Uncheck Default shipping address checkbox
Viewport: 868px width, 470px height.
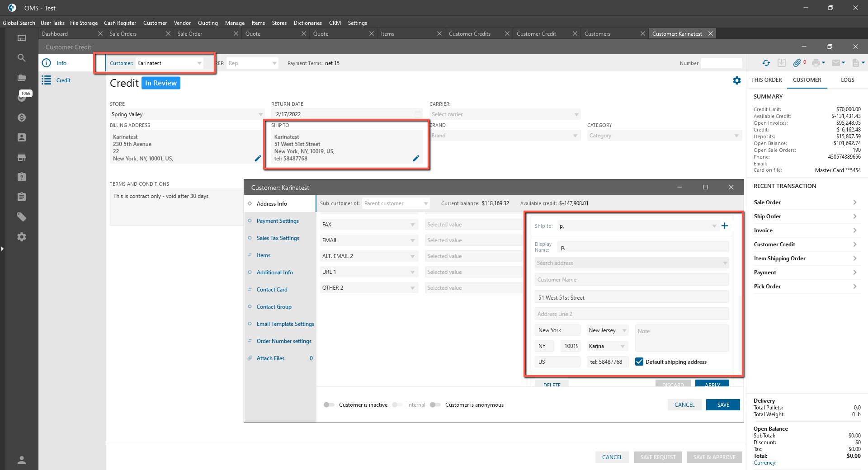pyautogui.click(x=639, y=362)
